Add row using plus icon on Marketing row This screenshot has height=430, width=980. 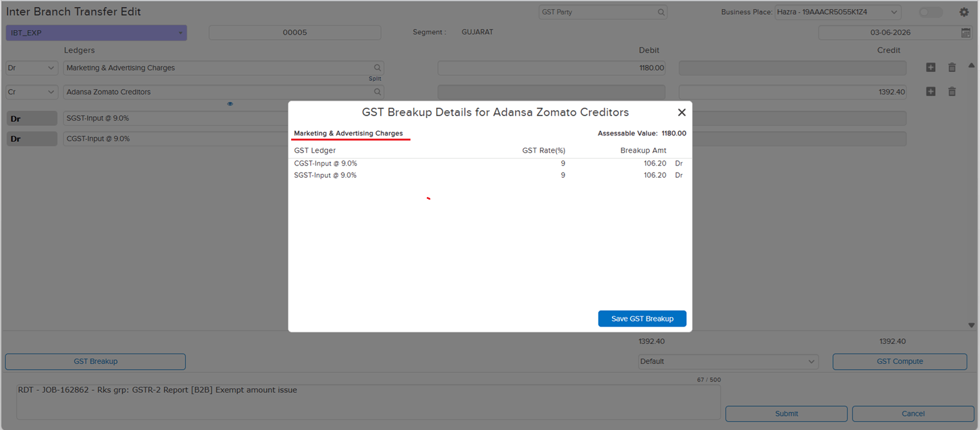point(931,67)
